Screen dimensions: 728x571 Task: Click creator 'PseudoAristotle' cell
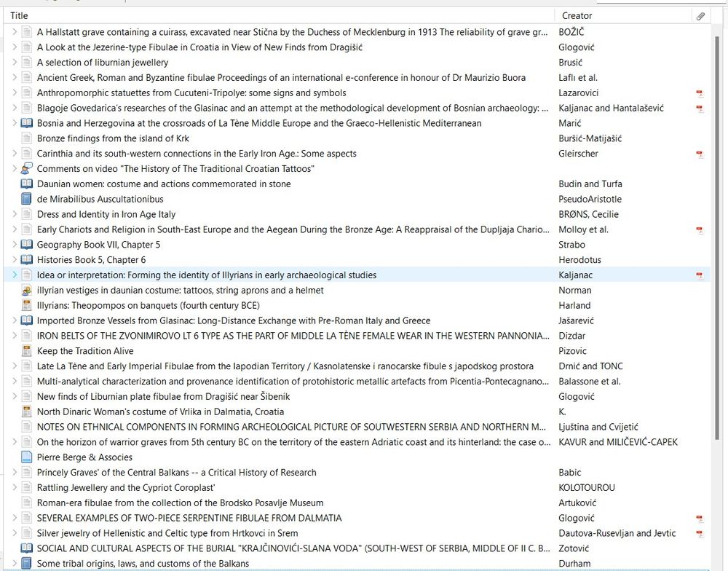point(590,200)
